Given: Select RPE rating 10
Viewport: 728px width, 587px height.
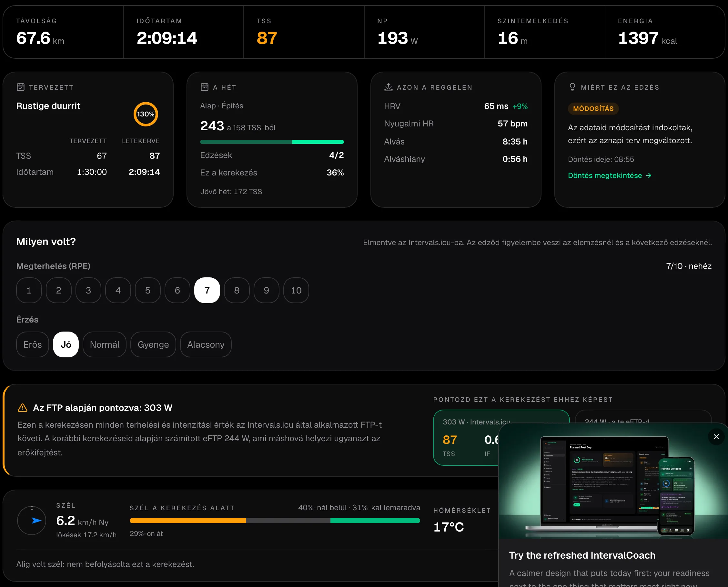Looking at the screenshot, I should (x=296, y=290).
